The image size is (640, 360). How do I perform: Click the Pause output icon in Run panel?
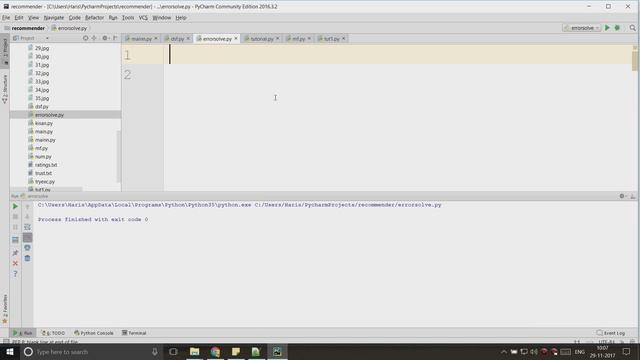(x=16, y=227)
